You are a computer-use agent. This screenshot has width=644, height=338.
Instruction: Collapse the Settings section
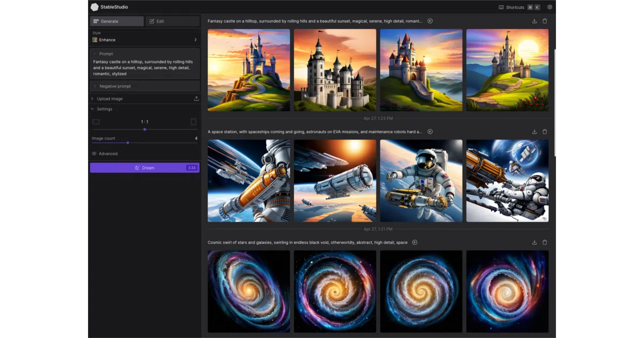pyautogui.click(x=101, y=109)
